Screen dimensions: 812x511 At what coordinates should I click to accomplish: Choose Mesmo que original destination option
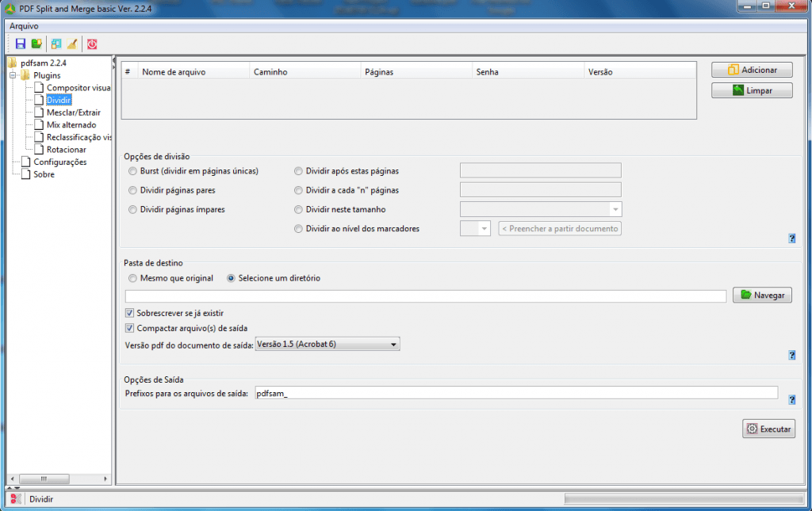click(132, 278)
